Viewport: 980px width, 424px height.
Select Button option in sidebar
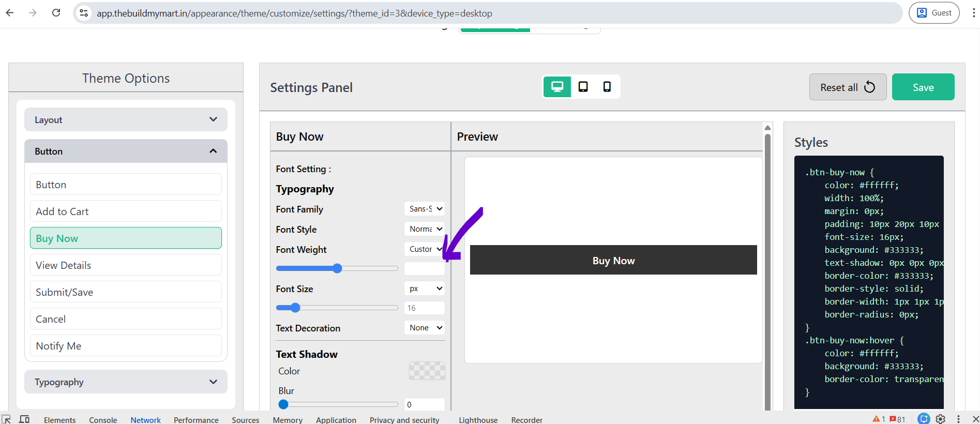(x=126, y=184)
